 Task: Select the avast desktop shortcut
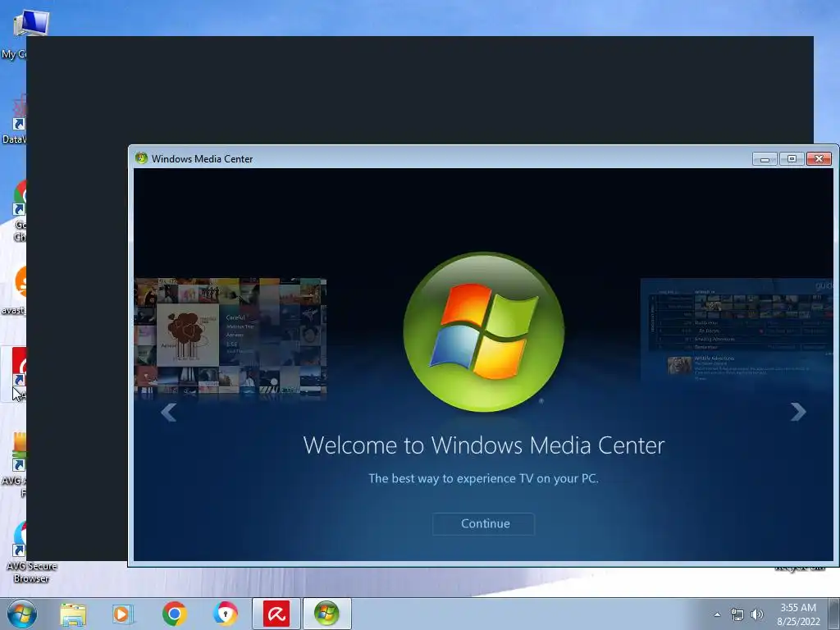pyautogui.click(x=13, y=290)
